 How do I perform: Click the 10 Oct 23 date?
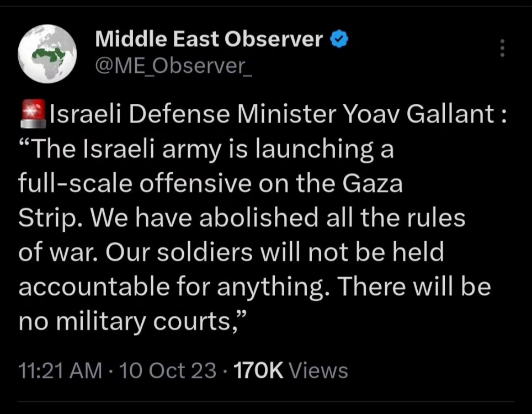pos(168,370)
